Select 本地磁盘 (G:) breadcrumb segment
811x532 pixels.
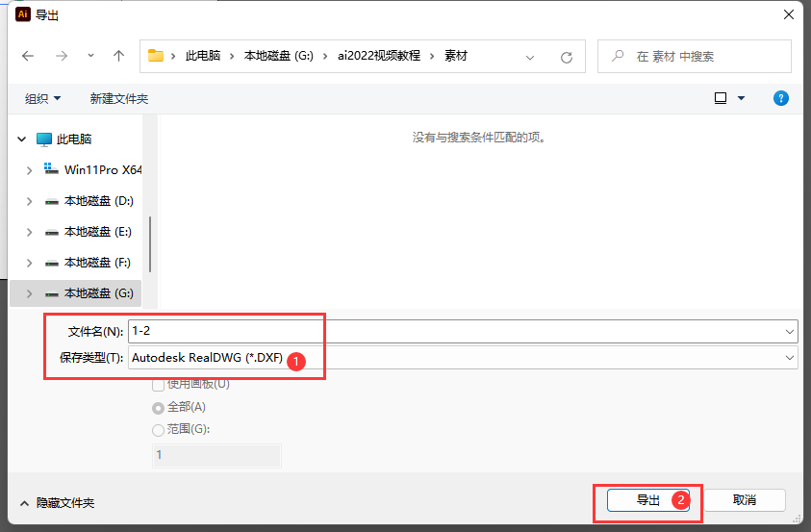tap(278, 56)
